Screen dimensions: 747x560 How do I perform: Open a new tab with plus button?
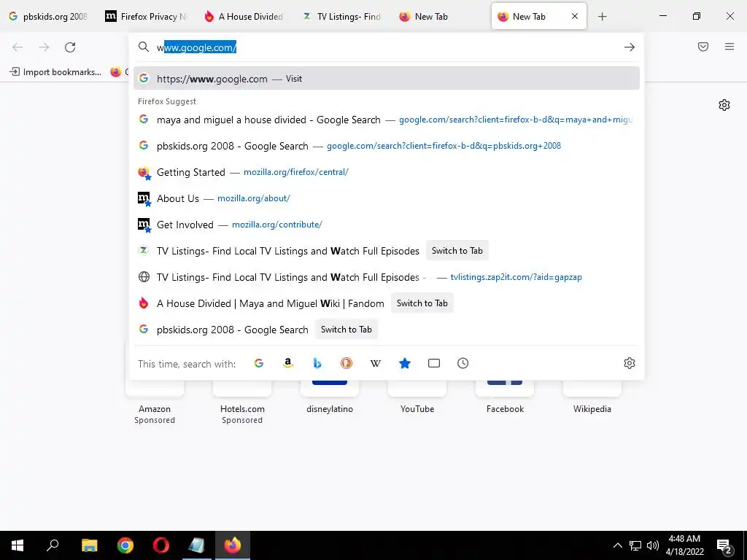tap(602, 17)
